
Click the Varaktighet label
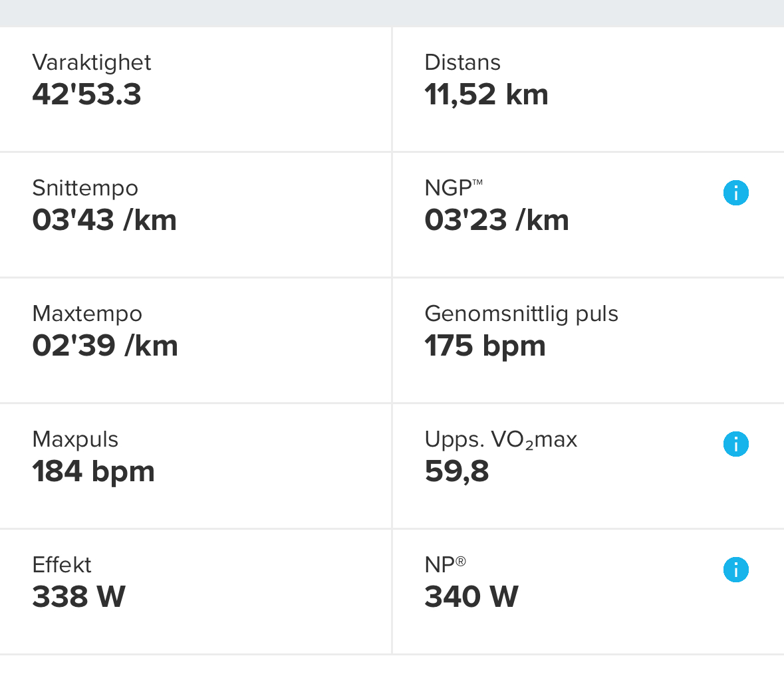click(92, 63)
